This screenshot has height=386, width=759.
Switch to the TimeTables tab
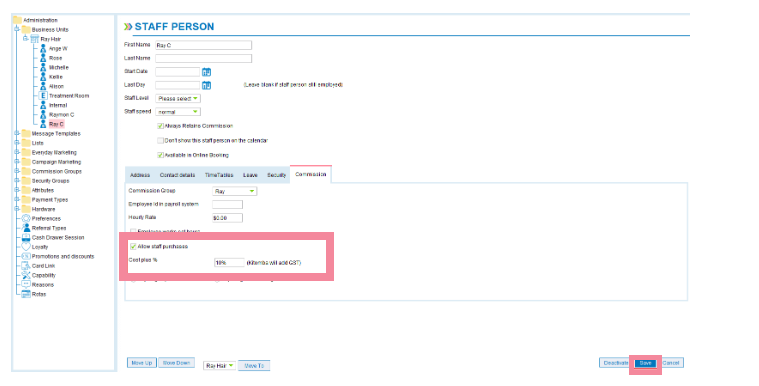pos(219,175)
